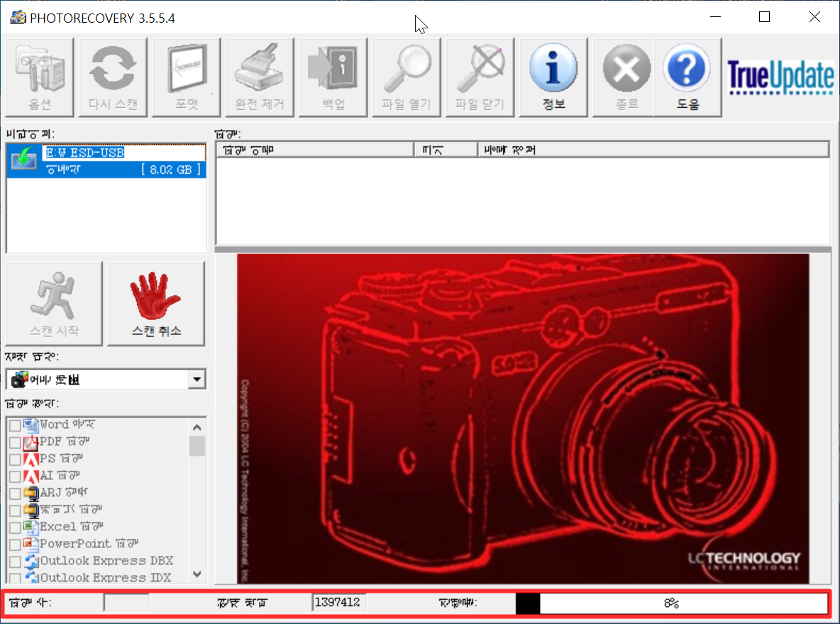Cancel scan with 스캔 취소 hand button
The image size is (840, 624).
coord(156,303)
